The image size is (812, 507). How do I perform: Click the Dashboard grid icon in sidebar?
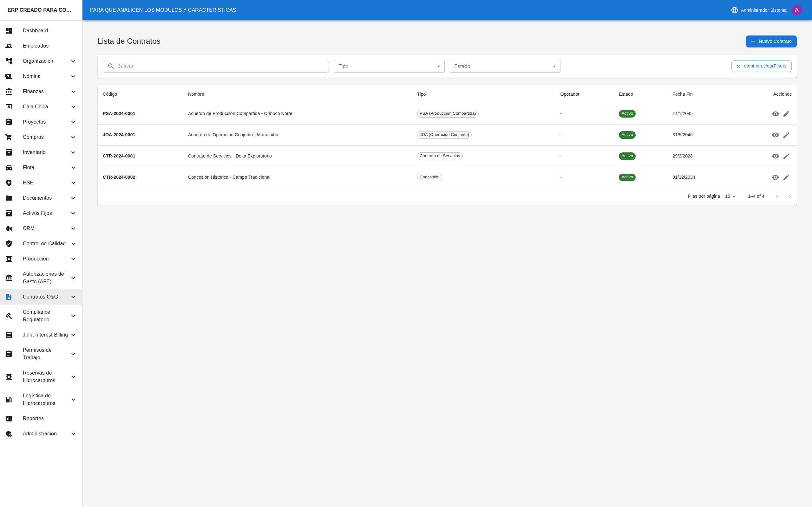(x=9, y=30)
